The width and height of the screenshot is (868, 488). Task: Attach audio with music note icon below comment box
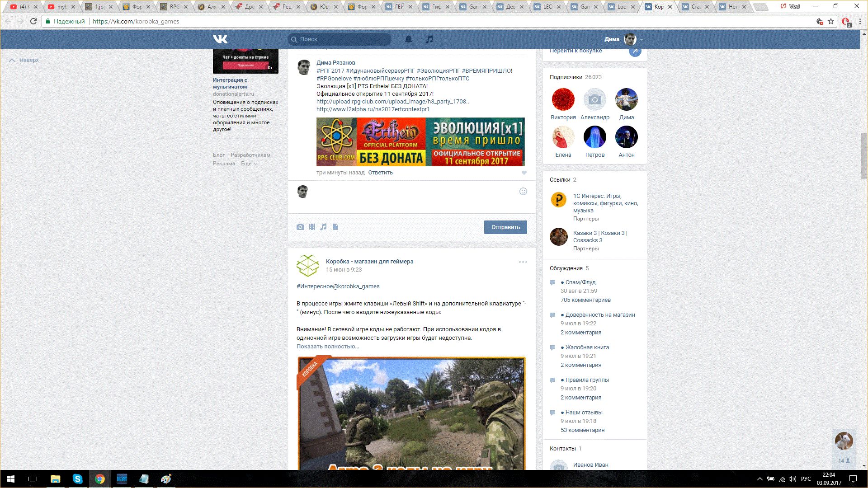pyautogui.click(x=323, y=227)
